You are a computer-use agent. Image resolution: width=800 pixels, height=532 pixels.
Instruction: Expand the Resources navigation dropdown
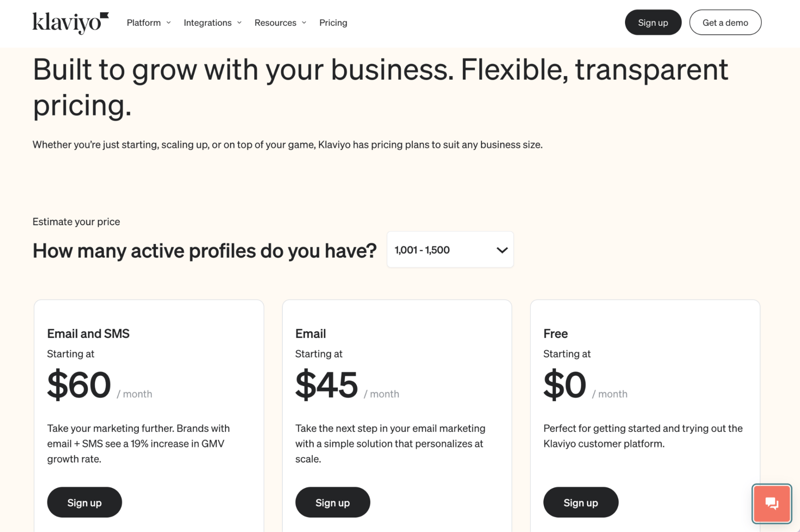tap(280, 23)
